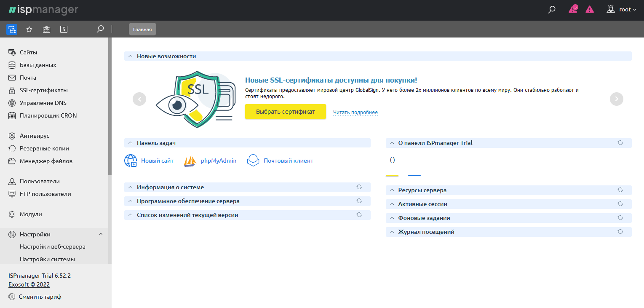Image resolution: width=644 pixels, height=308 pixels.
Task: Open the toolbar briefcase icon
Action: point(47,29)
